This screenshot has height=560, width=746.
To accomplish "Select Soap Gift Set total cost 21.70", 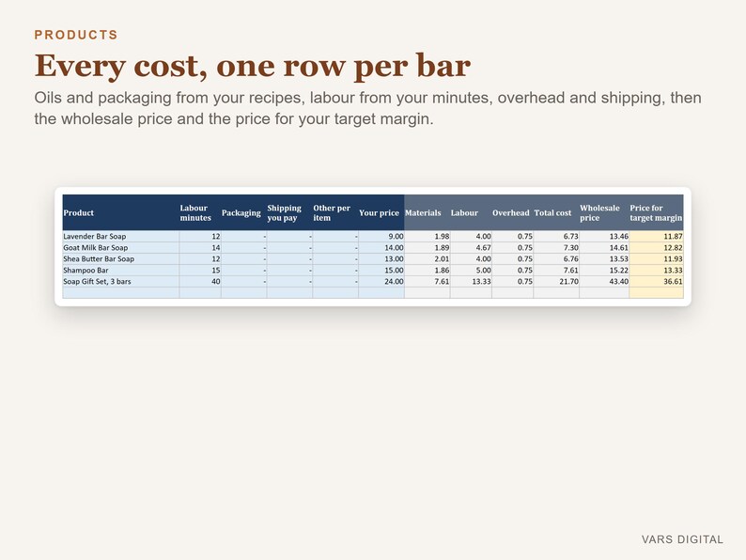I will click(x=556, y=282).
